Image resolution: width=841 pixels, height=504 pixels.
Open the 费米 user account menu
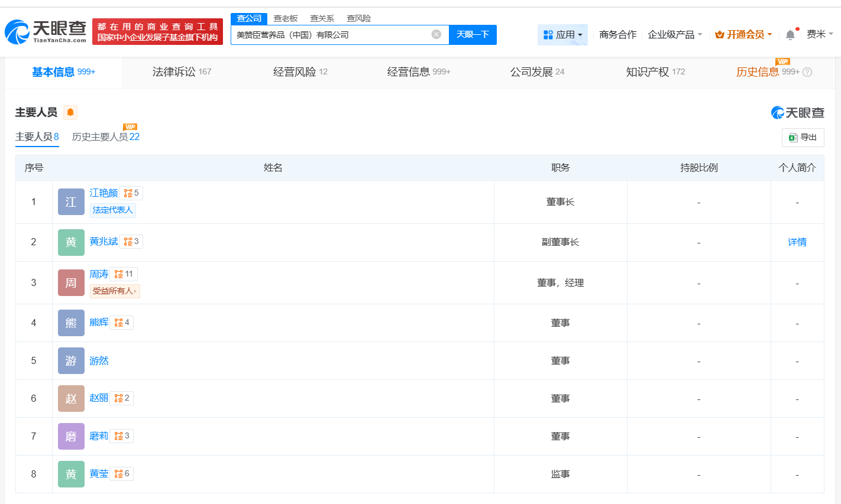pos(819,34)
